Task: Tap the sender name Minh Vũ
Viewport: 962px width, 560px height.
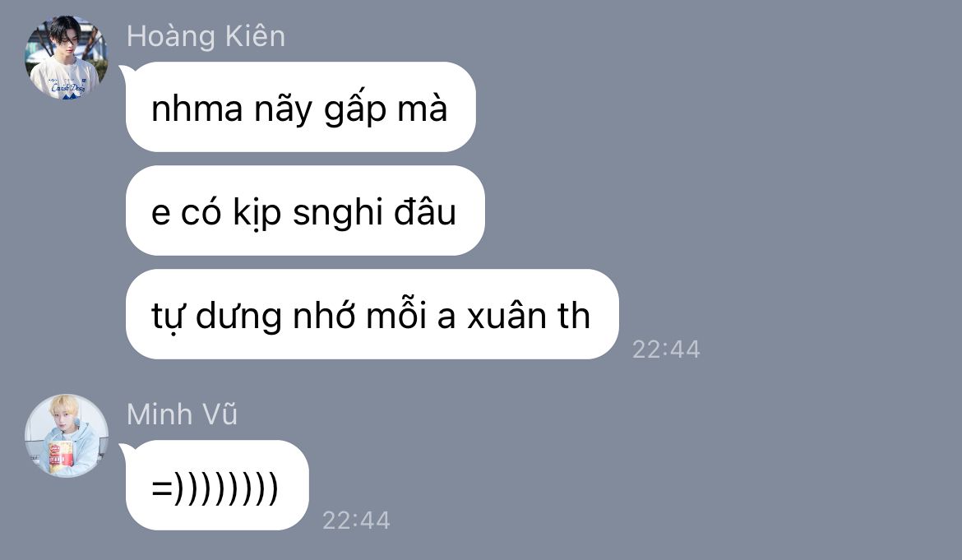Action: pos(182,414)
